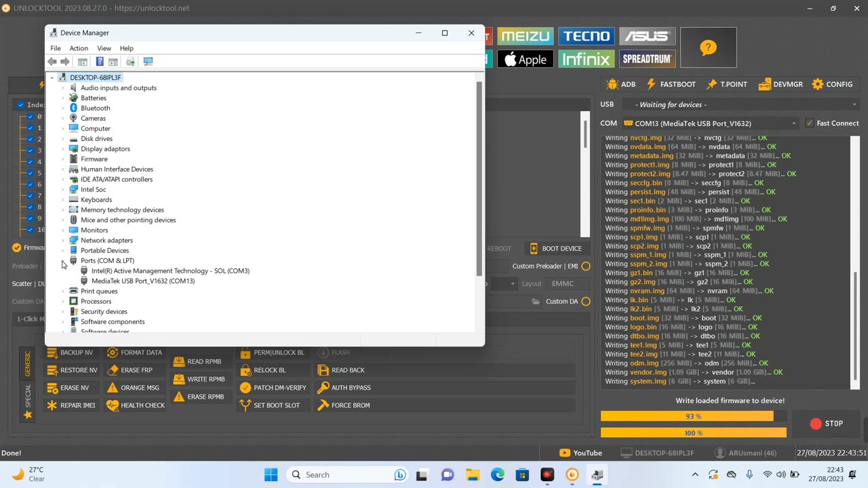The width and height of the screenshot is (868, 488).
Task: Uncheck partition row 5 checkbox
Action: pyautogui.click(x=31, y=173)
